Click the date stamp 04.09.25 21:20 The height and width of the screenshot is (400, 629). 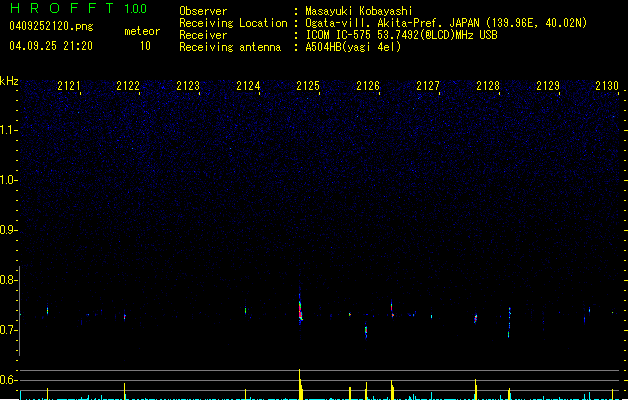pos(51,46)
